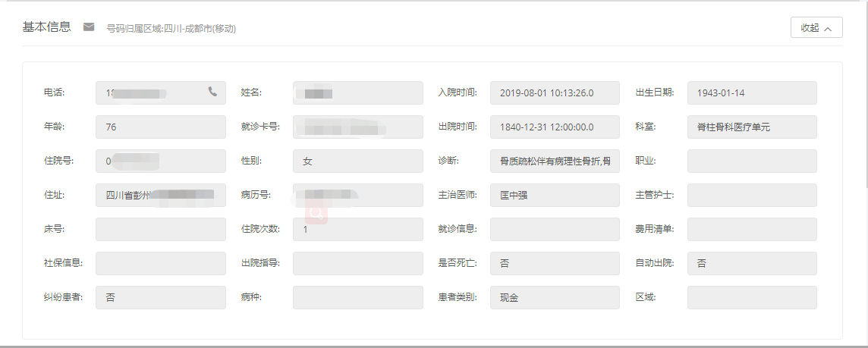Click the 姓名 input field
868x348 pixels.
point(357,93)
